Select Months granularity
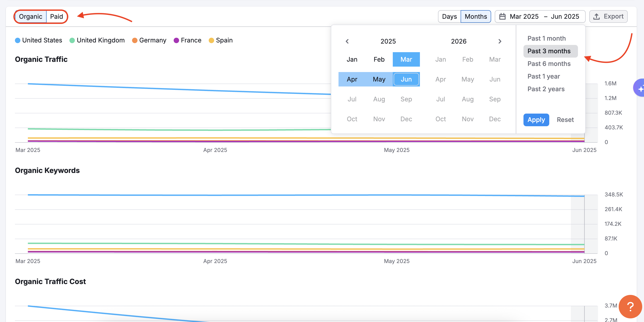Image resolution: width=644 pixels, height=322 pixels. (476, 16)
